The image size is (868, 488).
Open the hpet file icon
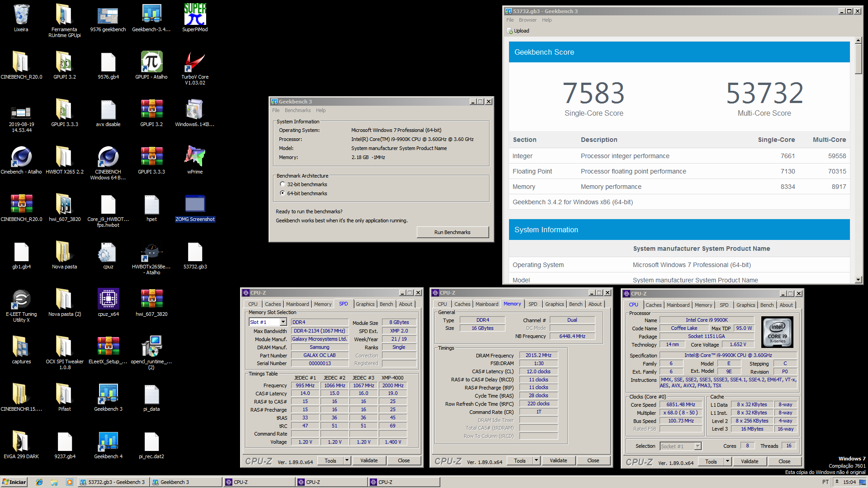(151, 208)
